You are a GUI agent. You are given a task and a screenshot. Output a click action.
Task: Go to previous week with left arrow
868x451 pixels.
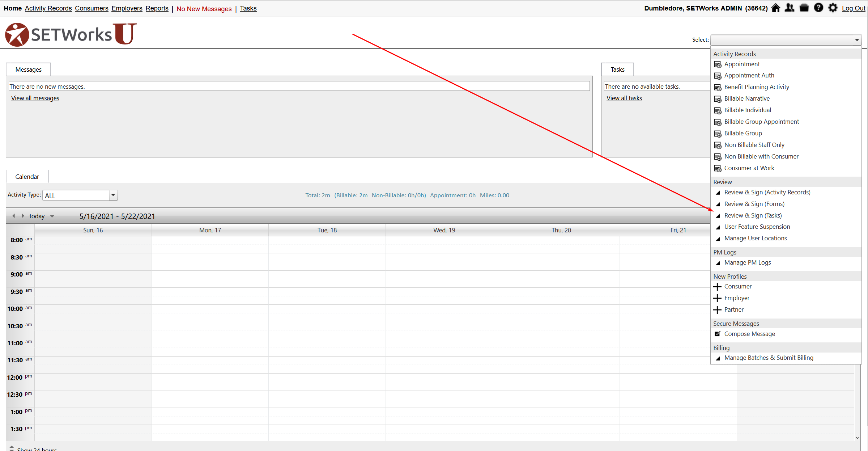pos(14,216)
